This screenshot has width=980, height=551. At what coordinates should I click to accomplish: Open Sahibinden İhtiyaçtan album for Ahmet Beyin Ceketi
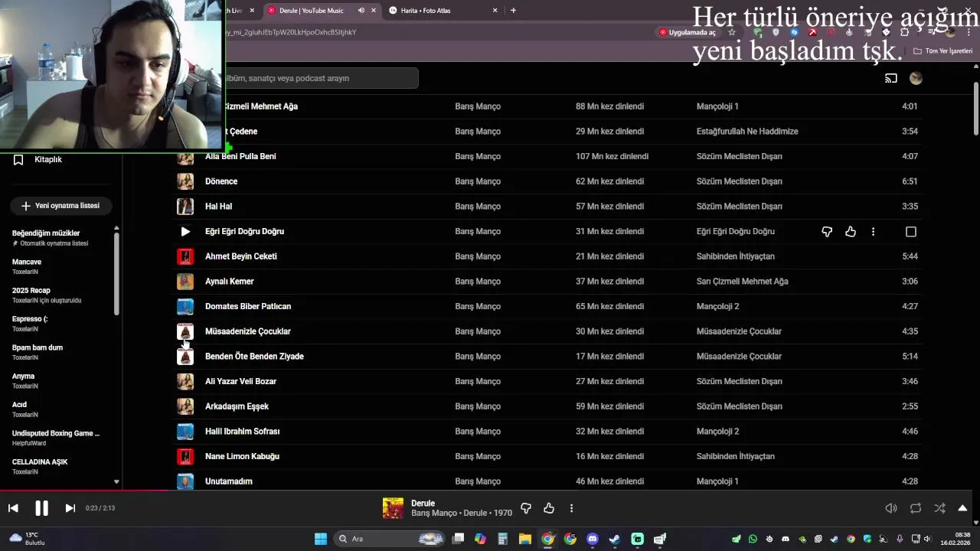[x=736, y=256]
